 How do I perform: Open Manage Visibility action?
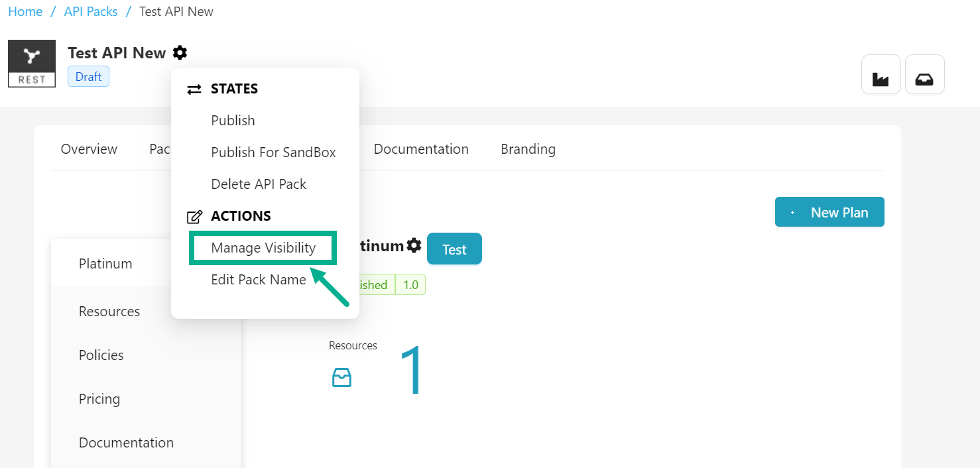pos(263,248)
